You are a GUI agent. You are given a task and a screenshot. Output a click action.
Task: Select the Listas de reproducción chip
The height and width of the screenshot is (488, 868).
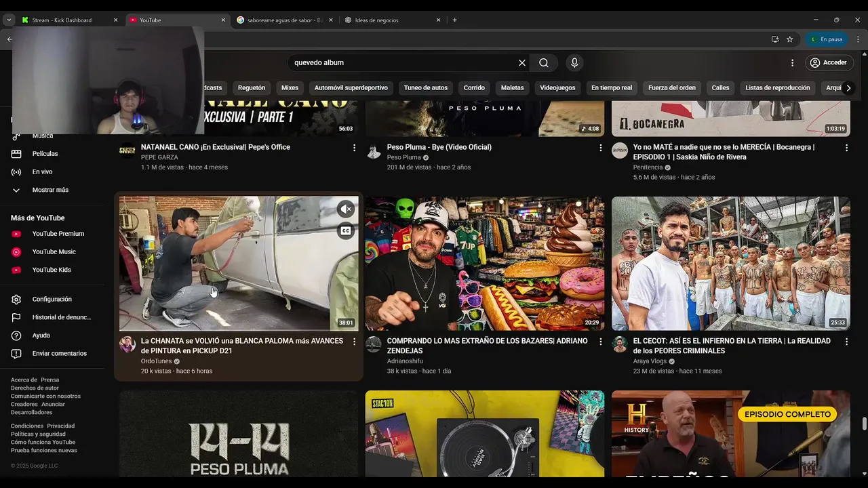[778, 87]
